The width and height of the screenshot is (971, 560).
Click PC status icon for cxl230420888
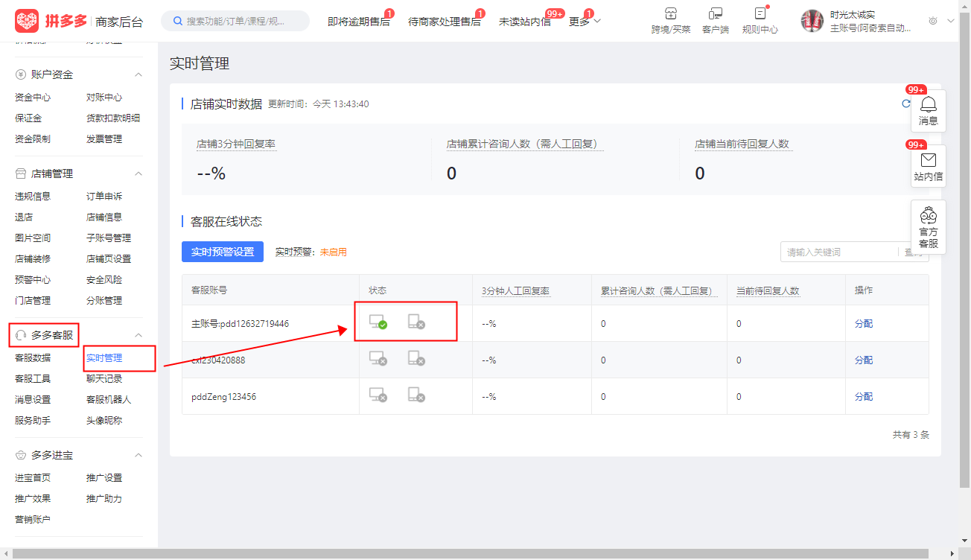coord(378,358)
